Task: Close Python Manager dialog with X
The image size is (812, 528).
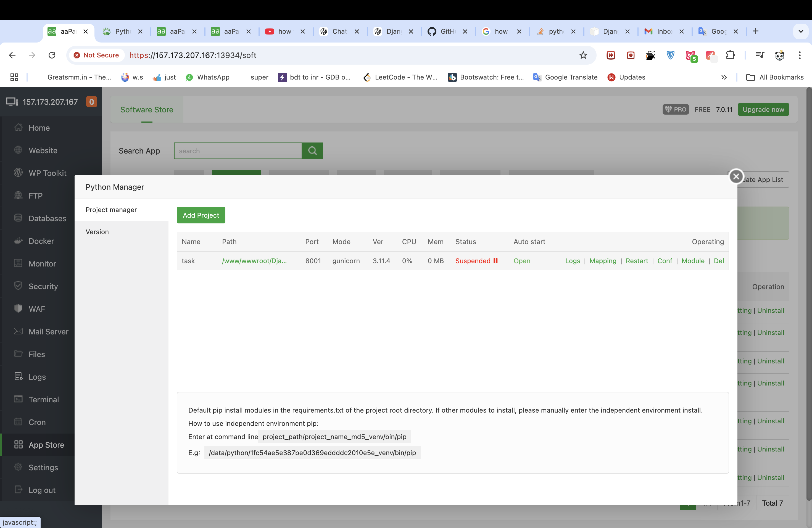Action: point(736,176)
